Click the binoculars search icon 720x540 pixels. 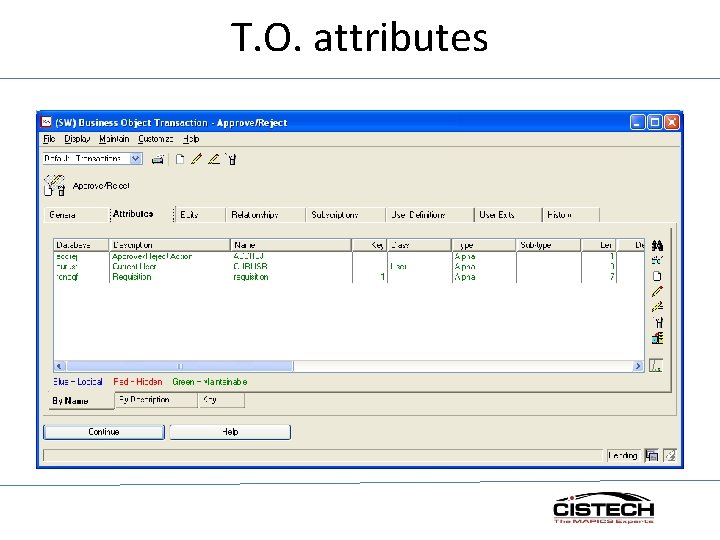coord(657,246)
